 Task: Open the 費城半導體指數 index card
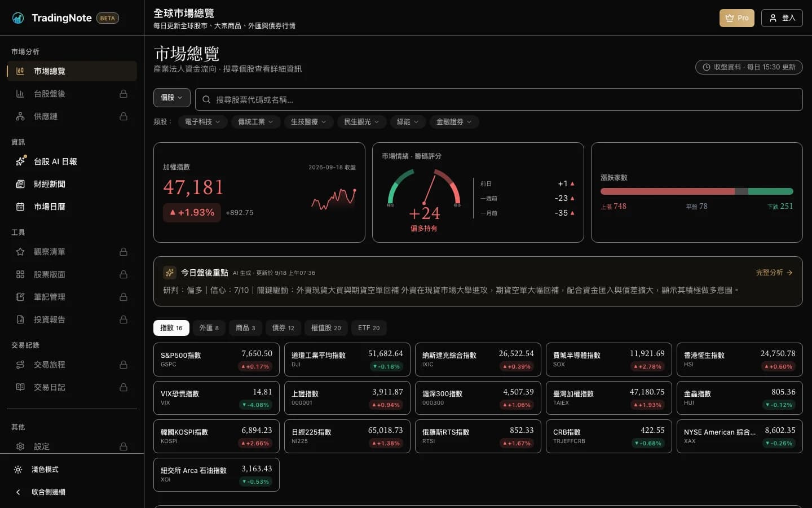609,360
